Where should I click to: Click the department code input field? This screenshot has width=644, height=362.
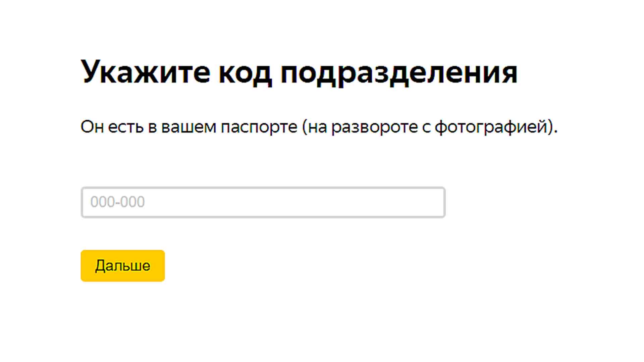[263, 202]
